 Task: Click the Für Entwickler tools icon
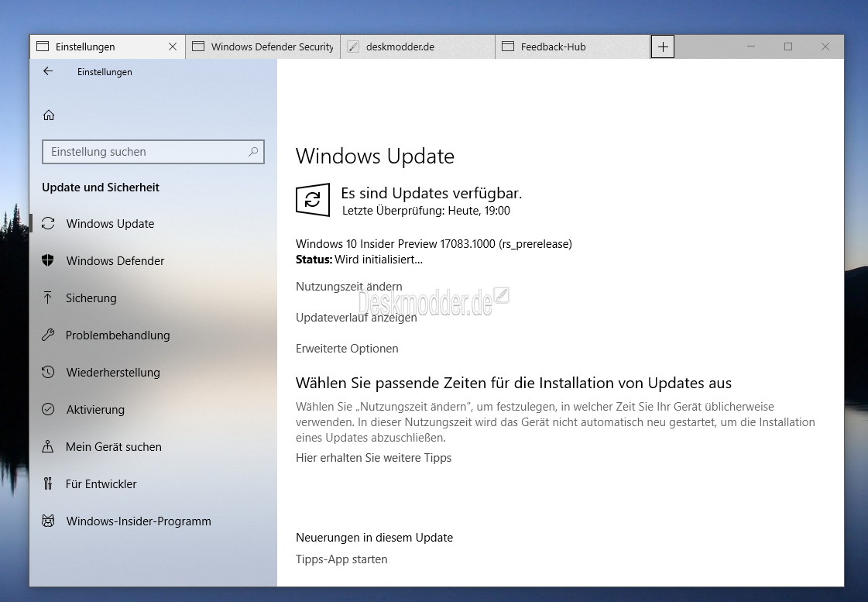coord(48,483)
